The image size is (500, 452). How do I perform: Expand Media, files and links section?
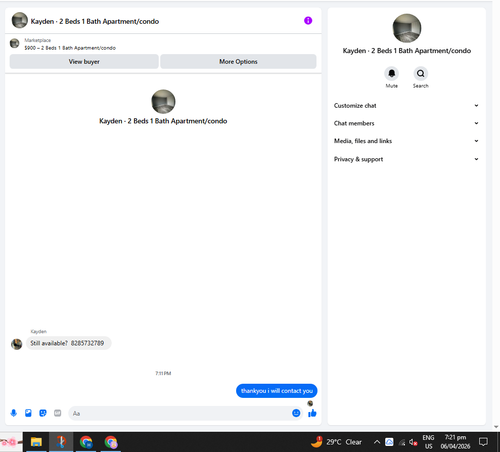pos(406,141)
